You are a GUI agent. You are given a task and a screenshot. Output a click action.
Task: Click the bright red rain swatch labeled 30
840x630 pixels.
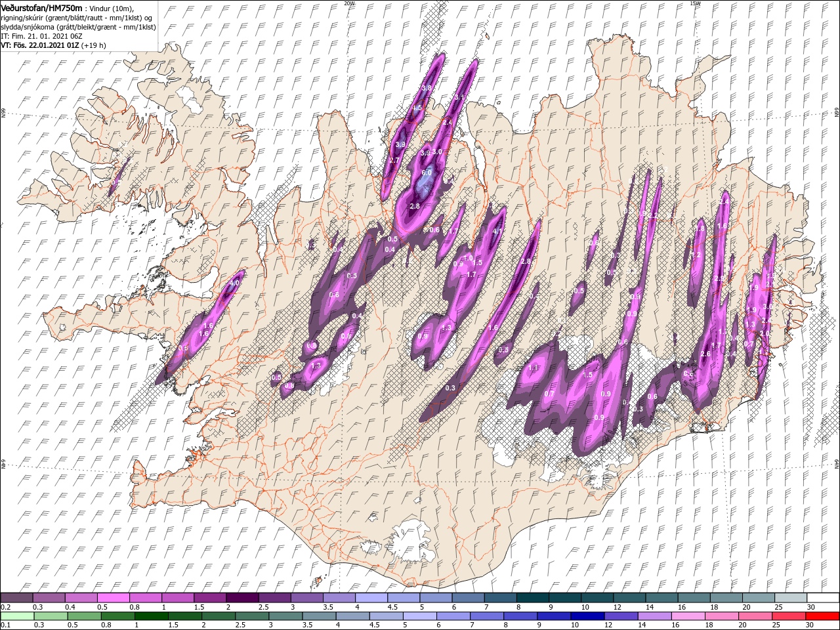(822, 616)
